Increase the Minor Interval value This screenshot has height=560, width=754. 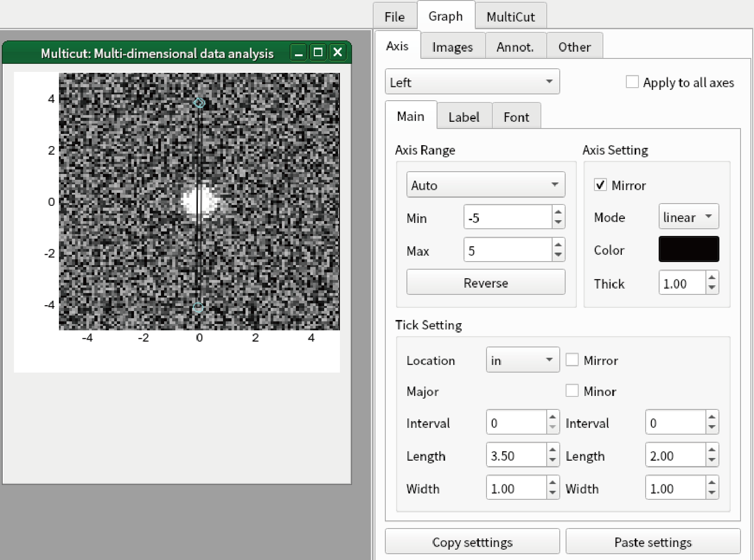[x=712, y=417]
